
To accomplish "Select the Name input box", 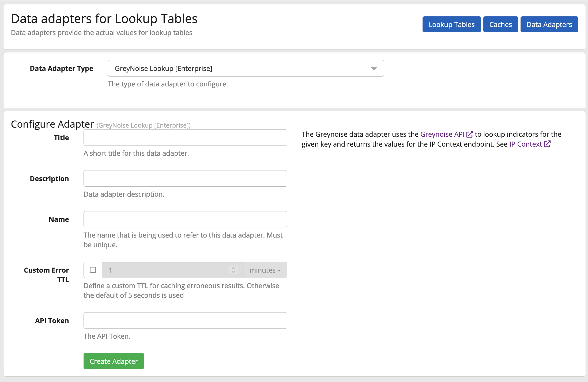I will pos(185,219).
